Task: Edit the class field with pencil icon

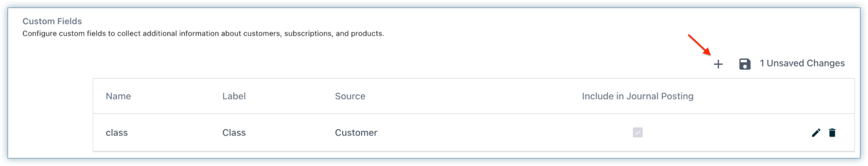Action: (x=816, y=133)
